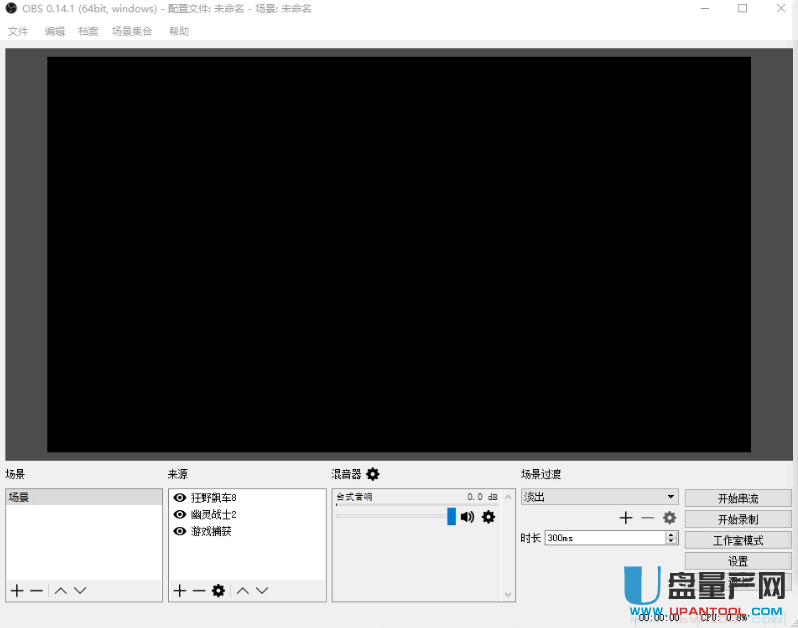798x628 pixels.
Task: Add a new scene with the plus icon
Action: coord(17,590)
